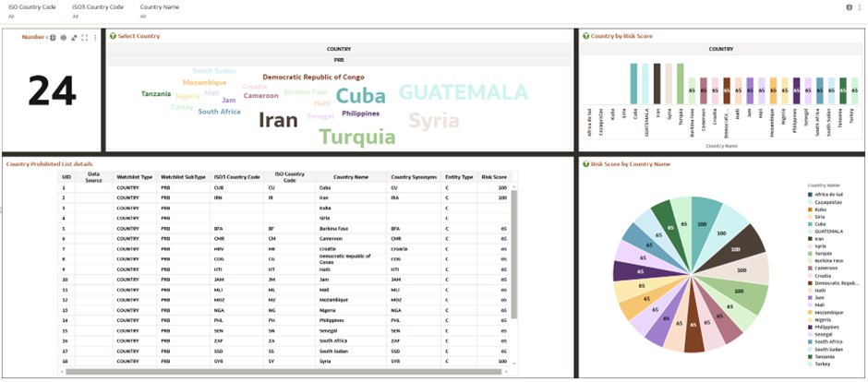The height and width of the screenshot is (382, 868).
Task: Select Democratic Republic of Congo in word cloud
Action: coord(313,78)
